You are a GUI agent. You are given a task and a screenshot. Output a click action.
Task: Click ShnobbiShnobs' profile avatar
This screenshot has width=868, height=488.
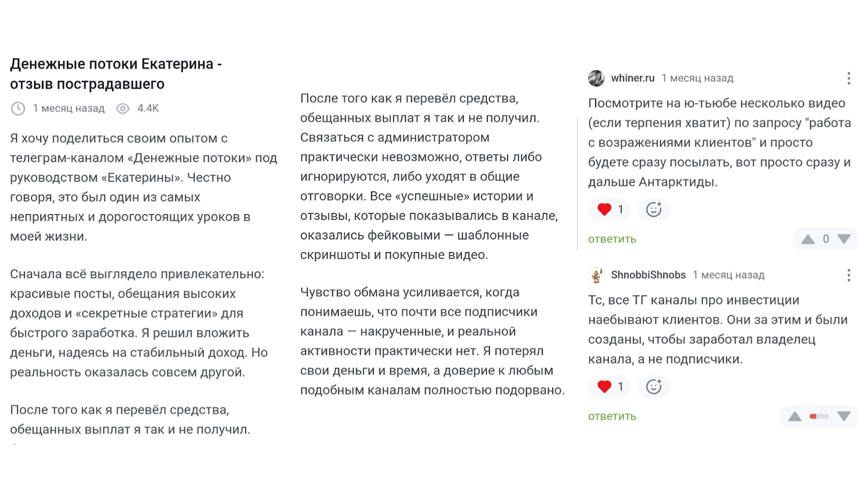point(597,275)
